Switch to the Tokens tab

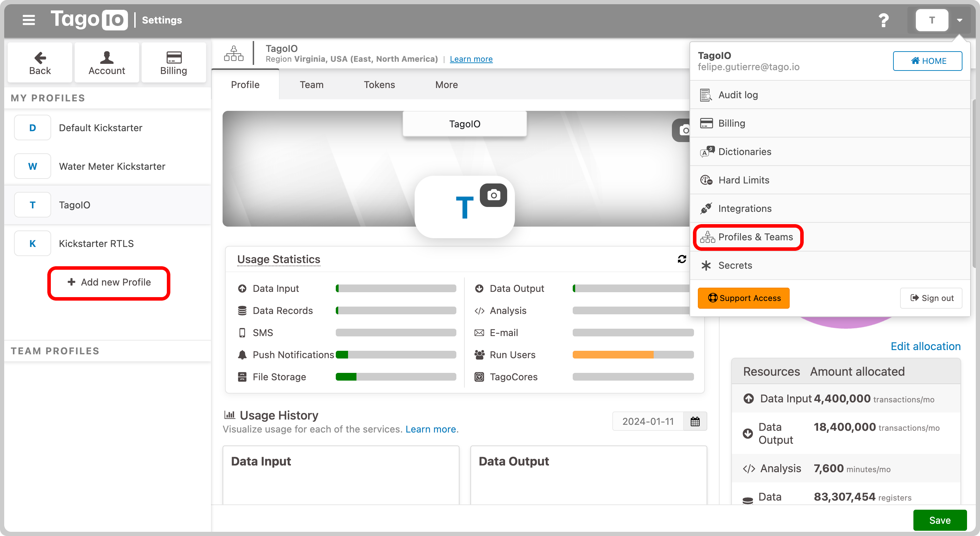(x=379, y=85)
